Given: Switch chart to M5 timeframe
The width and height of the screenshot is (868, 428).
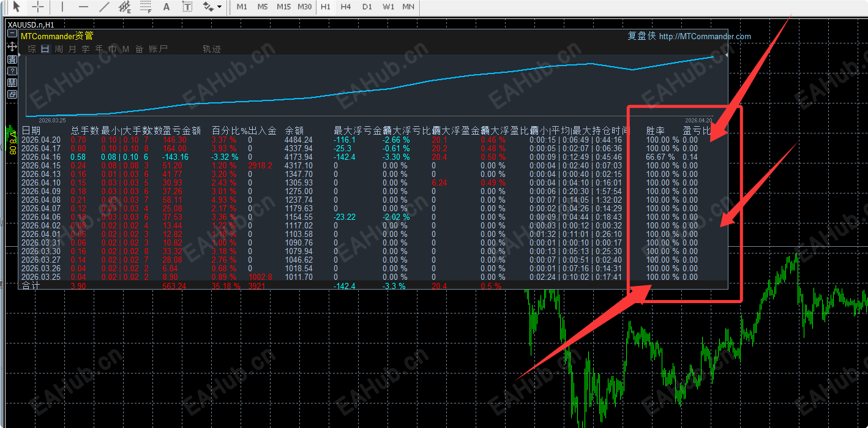Looking at the screenshot, I should coord(263,7).
